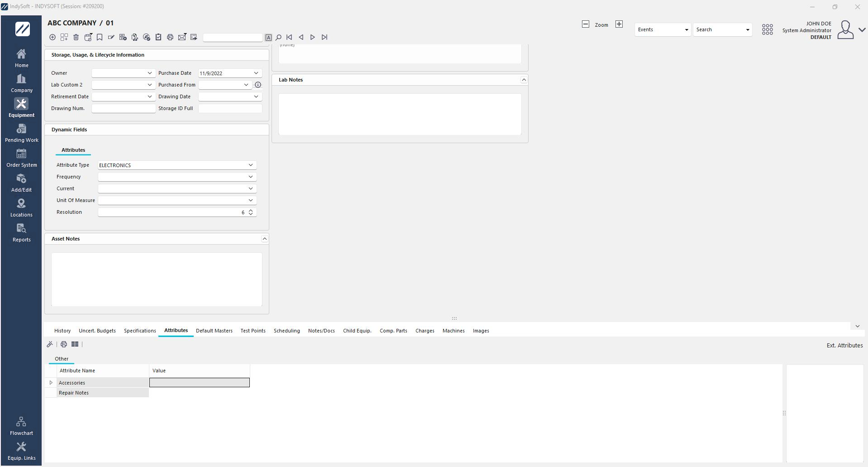
Task: Click the zoom in plus button
Action: tap(619, 24)
